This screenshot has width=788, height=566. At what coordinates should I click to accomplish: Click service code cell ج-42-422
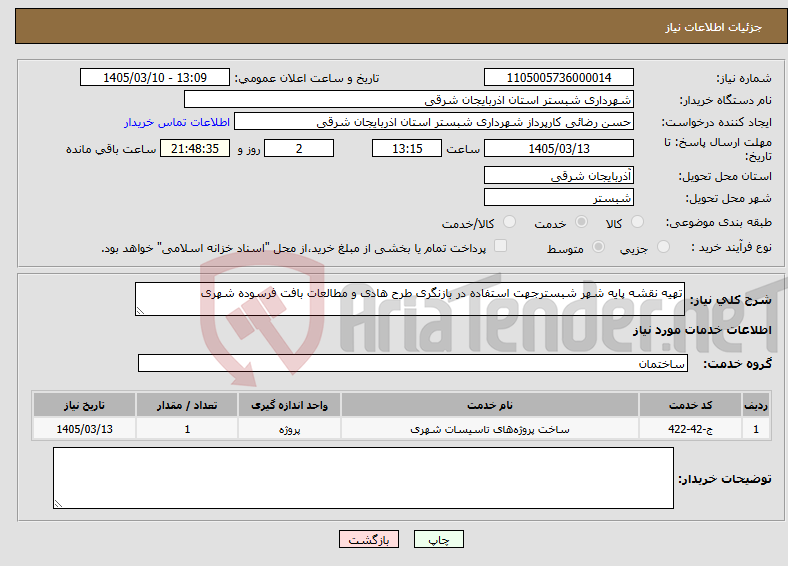pyautogui.click(x=691, y=429)
